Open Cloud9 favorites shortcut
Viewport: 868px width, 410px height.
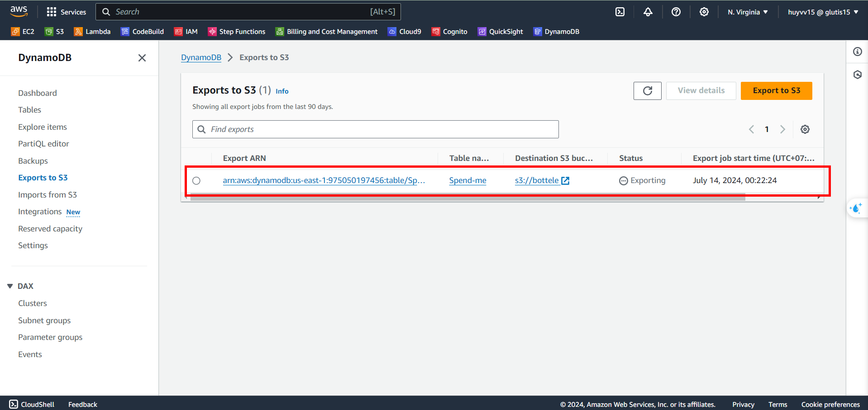coord(405,31)
